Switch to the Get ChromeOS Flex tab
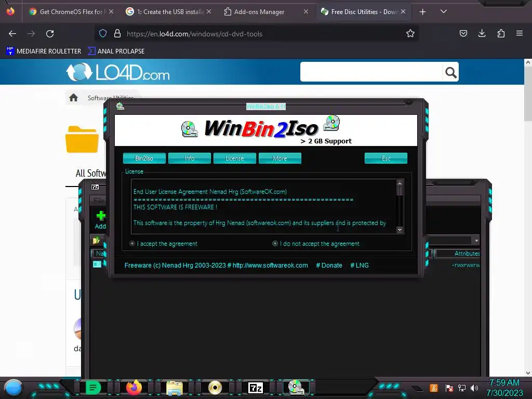 67,11
